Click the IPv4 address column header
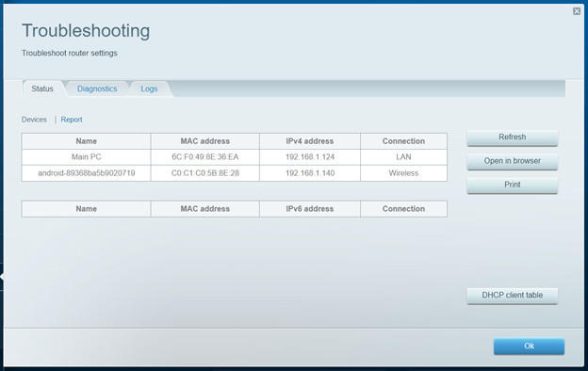Screen dimensions: 588x371 (310, 141)
